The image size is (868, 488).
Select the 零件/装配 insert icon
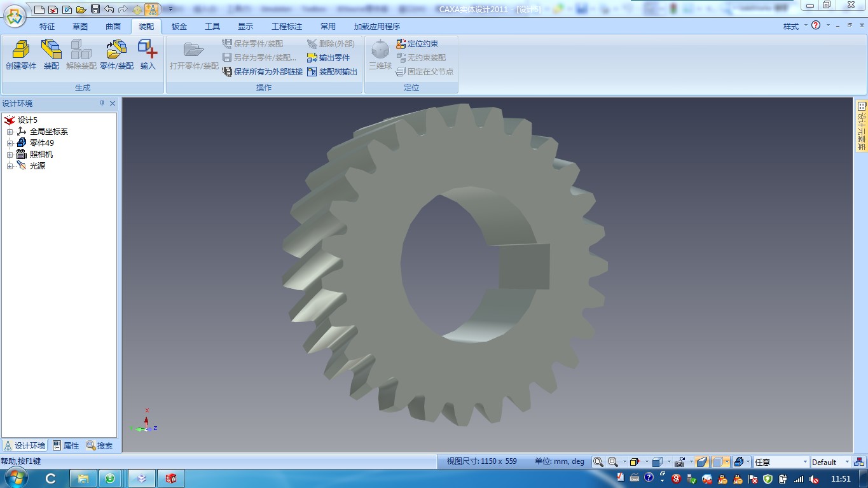[116, 54]
